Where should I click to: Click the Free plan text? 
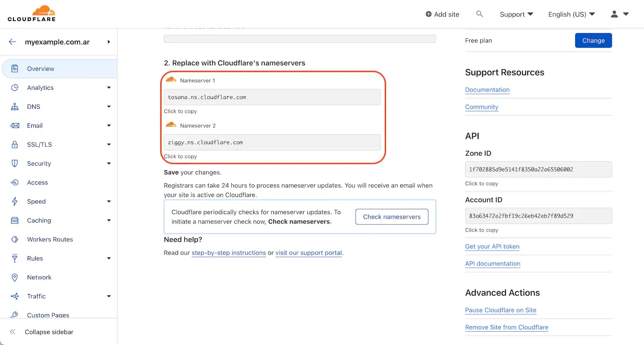click(x=479, y=40)
